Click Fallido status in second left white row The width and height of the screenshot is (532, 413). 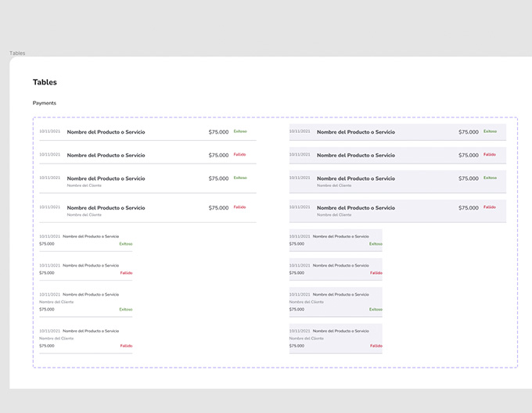coord(239,155)
